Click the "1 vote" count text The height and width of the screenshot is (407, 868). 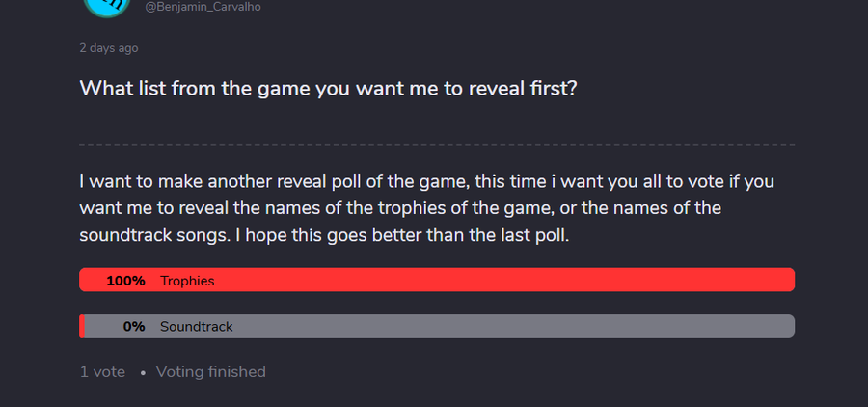[102, 371]
